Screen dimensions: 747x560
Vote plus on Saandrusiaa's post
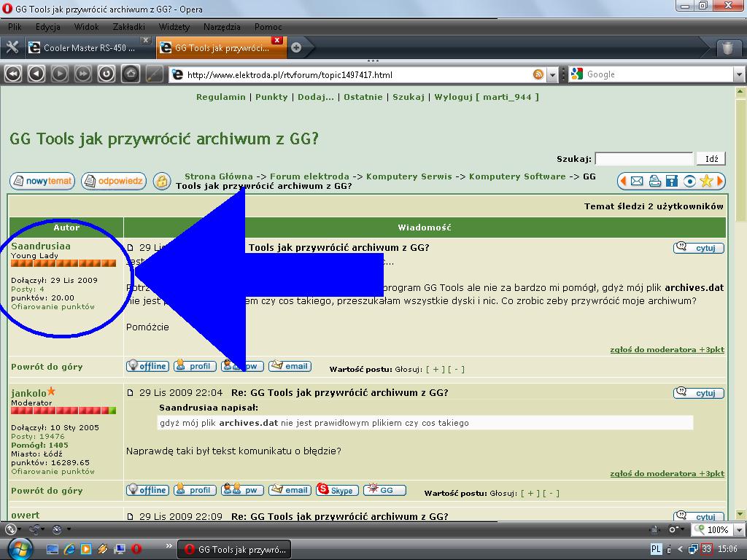tap(436, 369)
